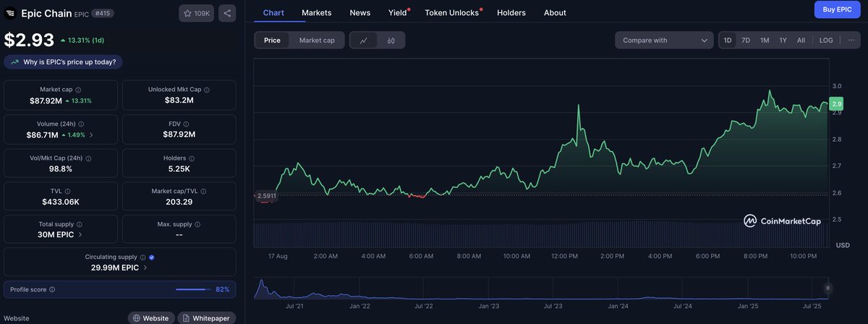Image resolution: width=868 pixels, height=324 pixels.
Task: Click the $2.93 current price text
Action: 28,39
